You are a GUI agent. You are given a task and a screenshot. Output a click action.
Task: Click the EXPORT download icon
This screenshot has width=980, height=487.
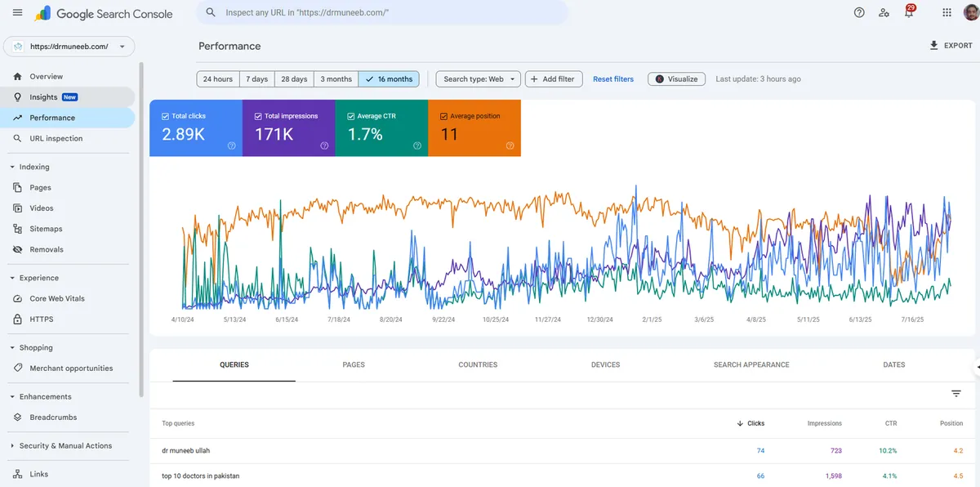point(934,46)
